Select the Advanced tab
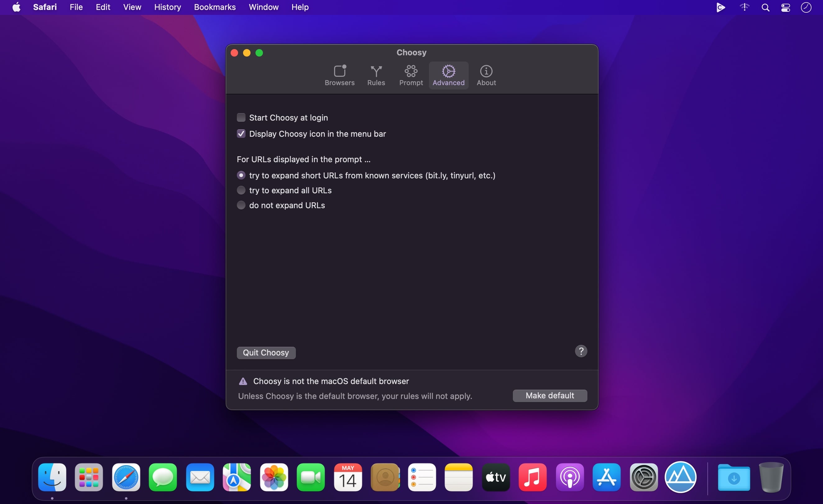The width and height of the screenshot is (823, 504). tap(448, 76)
